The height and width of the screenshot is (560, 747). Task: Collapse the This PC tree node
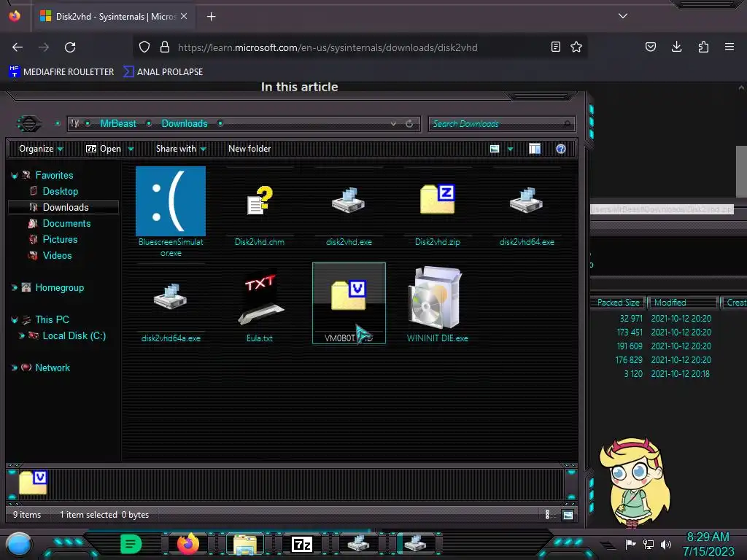point(15,320)
